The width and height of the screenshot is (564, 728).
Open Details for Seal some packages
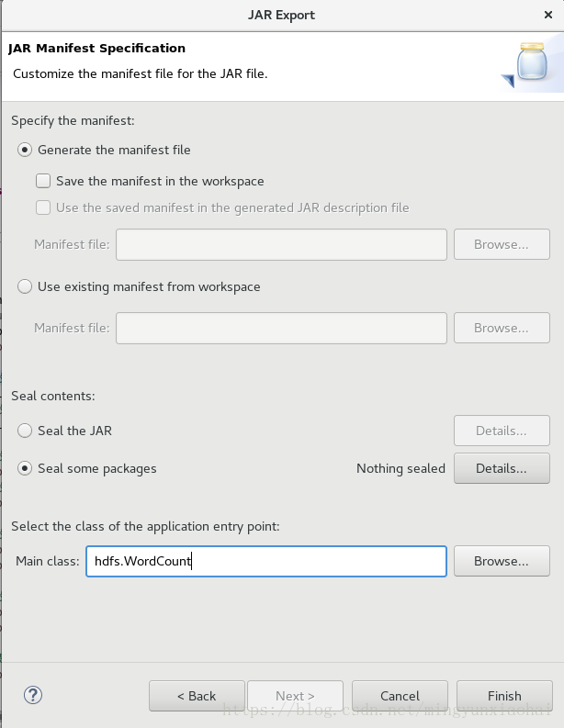click(x=501, y=468)
